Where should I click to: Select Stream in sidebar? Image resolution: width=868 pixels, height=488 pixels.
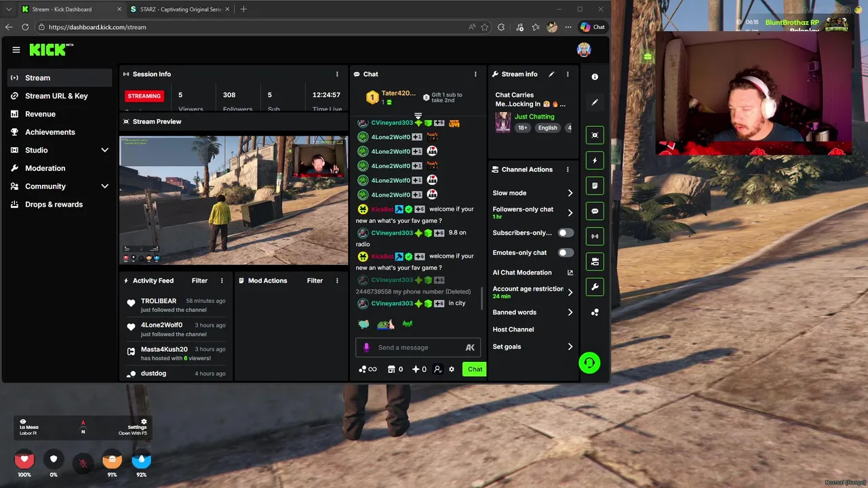[x=60, y=78]
